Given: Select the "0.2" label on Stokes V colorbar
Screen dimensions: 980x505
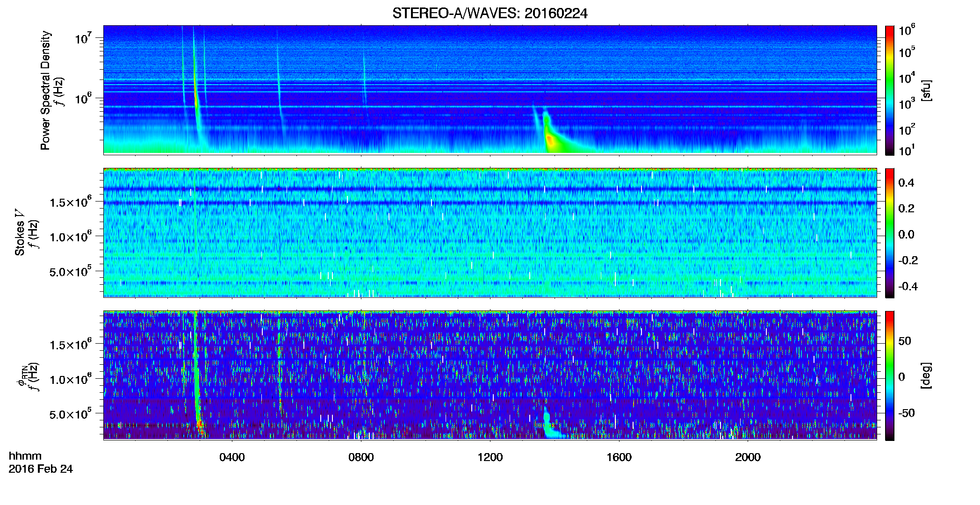Looking at the screenshot, I should click(906, 209).
